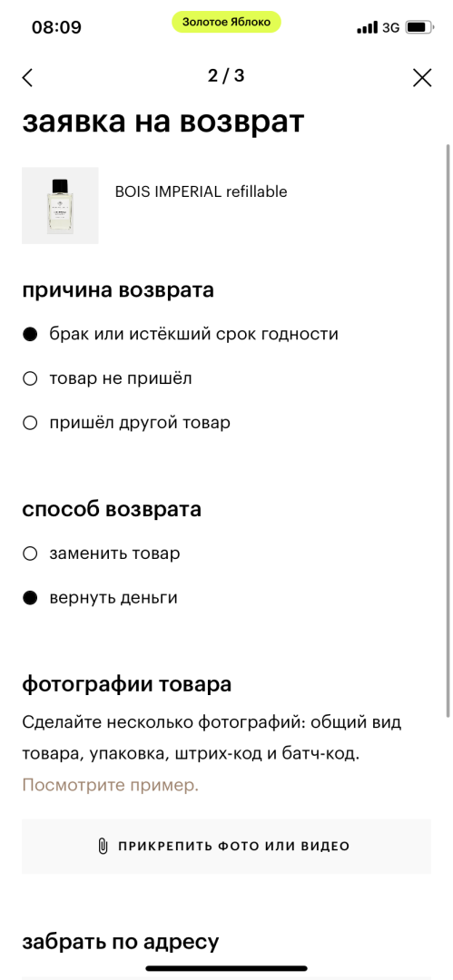Choose "пришёл другой товар" as return reason
This screenshot has height=980, width=453.
pos(126,423)
